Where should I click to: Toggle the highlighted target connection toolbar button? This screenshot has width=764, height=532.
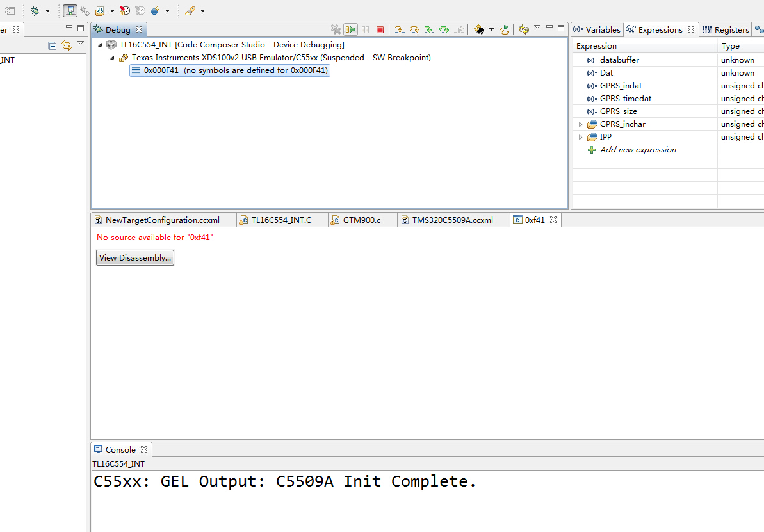70,10
